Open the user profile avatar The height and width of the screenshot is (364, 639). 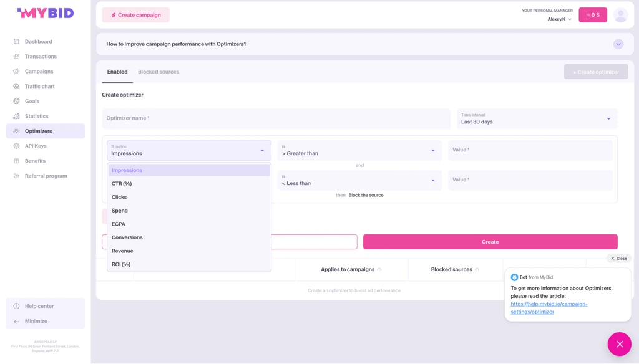(x=621, y=15)
